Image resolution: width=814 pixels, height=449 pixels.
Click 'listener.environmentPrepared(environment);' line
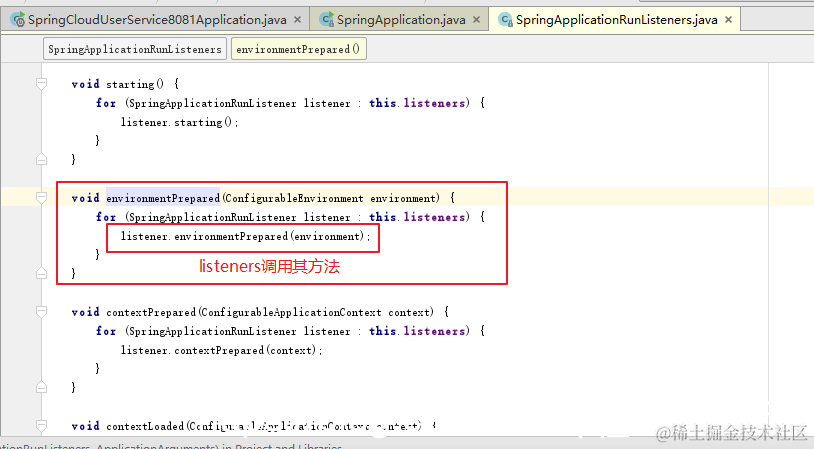[x=246, y=236]
